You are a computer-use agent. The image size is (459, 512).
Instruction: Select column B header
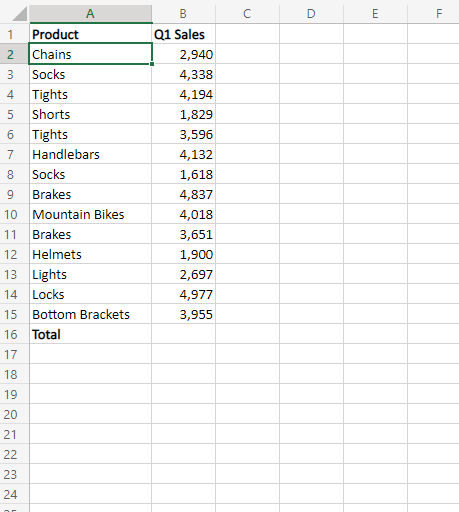pyautogui.click(x=183, y=14)
